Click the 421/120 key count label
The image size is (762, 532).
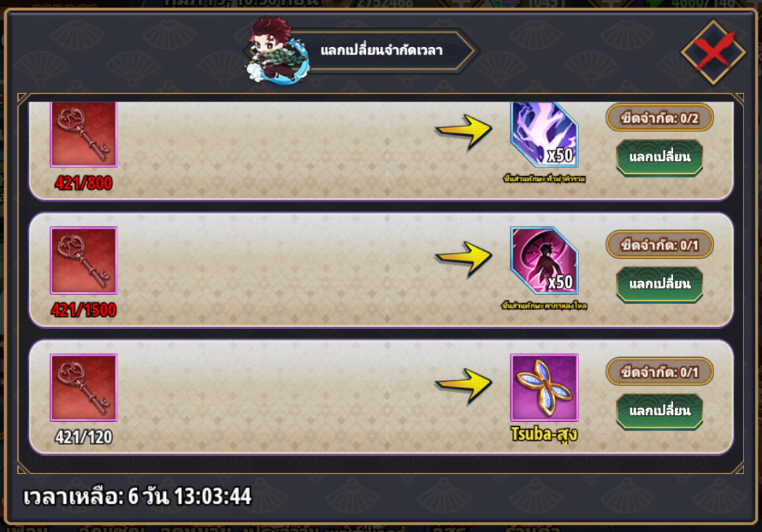83,437
